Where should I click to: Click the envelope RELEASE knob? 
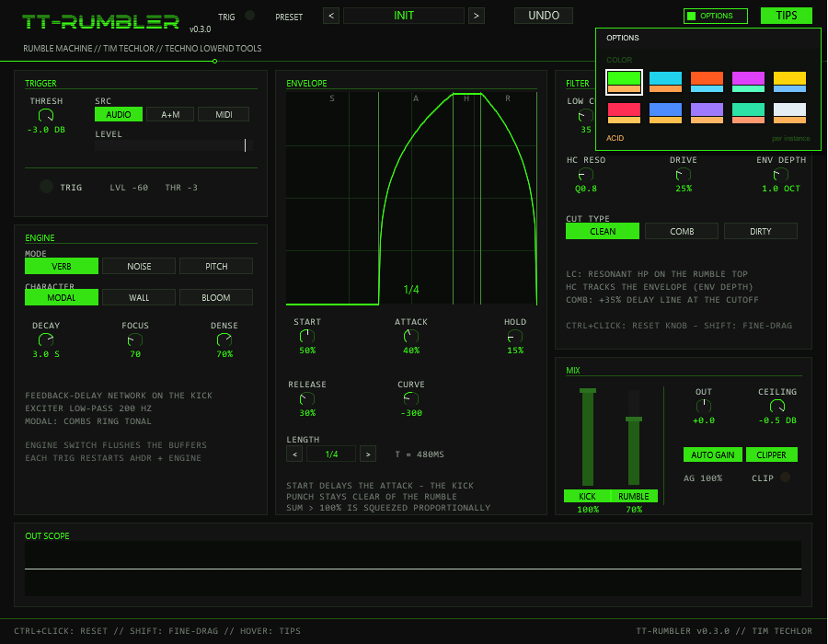306,398
